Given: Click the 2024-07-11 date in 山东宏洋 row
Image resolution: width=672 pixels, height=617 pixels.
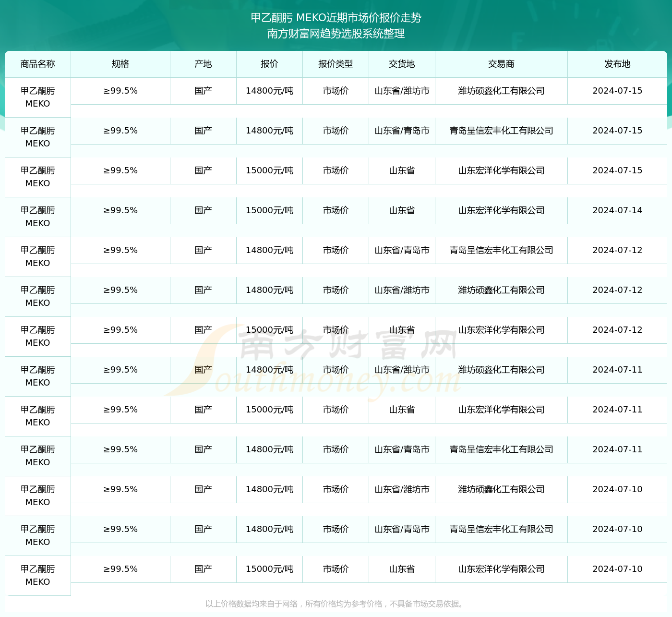Looking at the screenshot, I should tap(617, 410).
